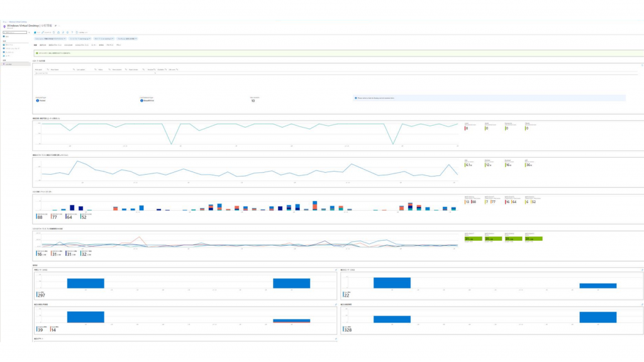The width and height of the screenshot is (644, 362).
Task: Switch to the 接続診断 tab
Action: click(43, 45)
